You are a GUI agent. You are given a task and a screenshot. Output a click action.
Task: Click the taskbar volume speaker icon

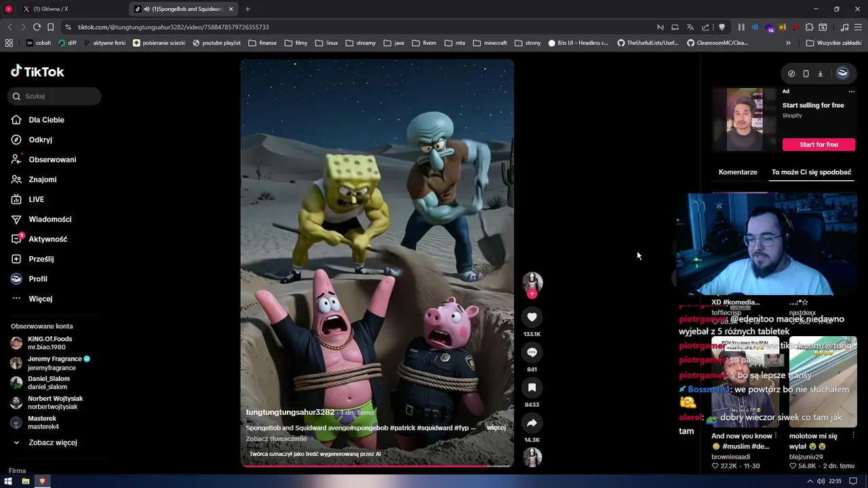(x=821, y=481)
